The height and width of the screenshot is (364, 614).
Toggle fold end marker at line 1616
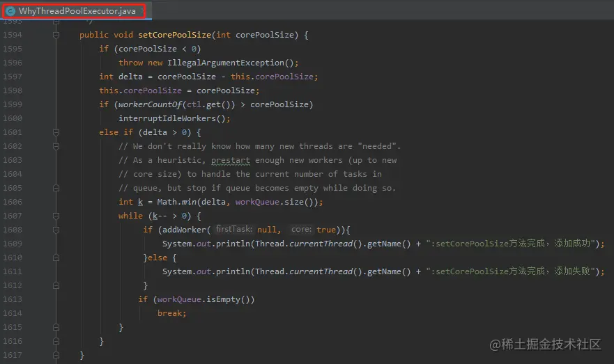56,341
